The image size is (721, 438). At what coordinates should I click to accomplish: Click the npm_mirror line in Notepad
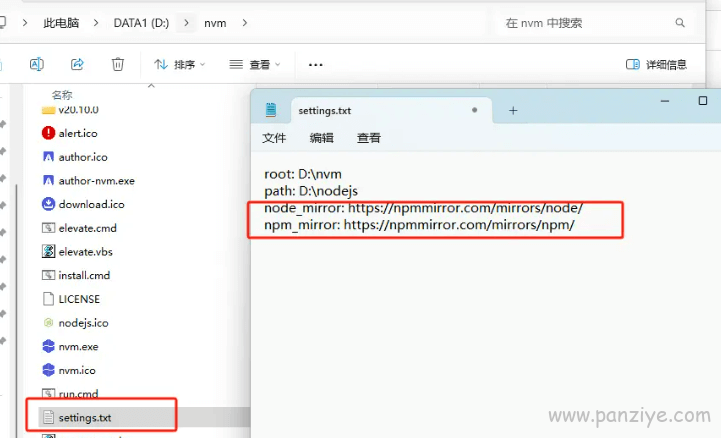coord(419,225)
